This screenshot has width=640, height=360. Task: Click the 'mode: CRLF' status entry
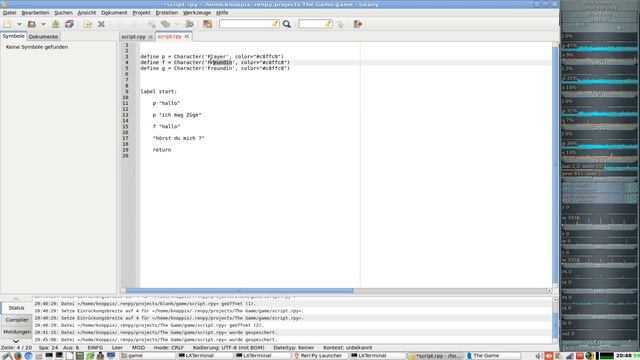coord(168,348)
